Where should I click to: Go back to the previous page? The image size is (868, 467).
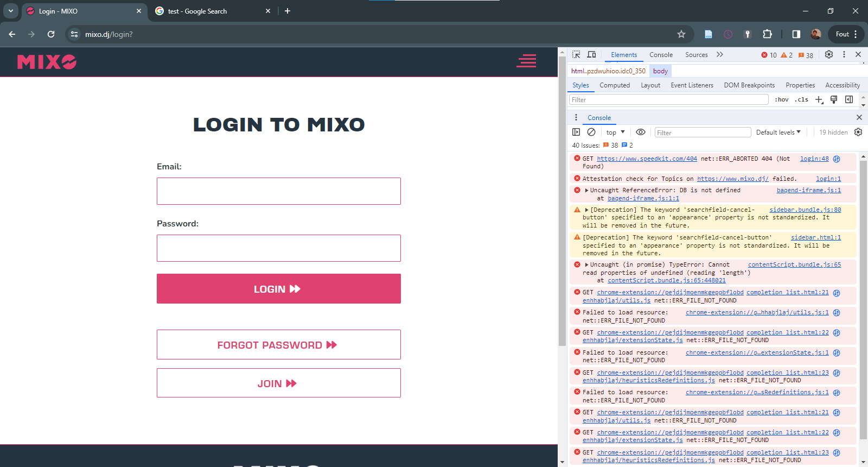12,34
